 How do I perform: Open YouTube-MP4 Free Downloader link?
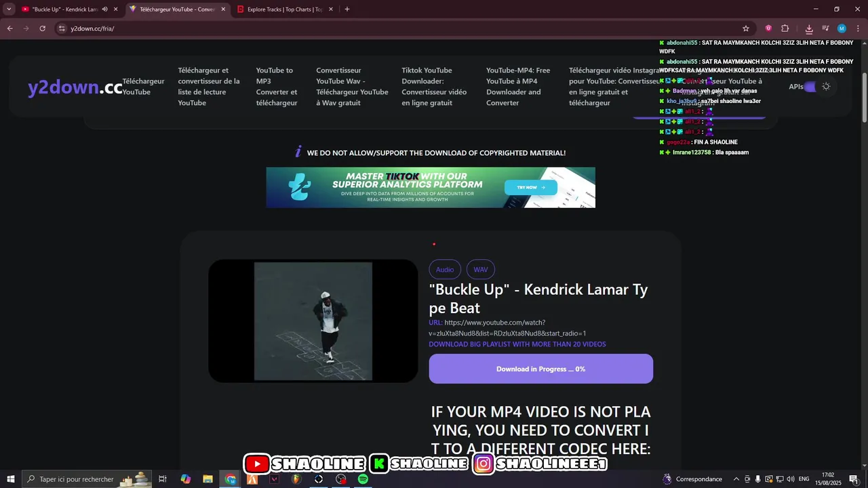pos(518,87)
